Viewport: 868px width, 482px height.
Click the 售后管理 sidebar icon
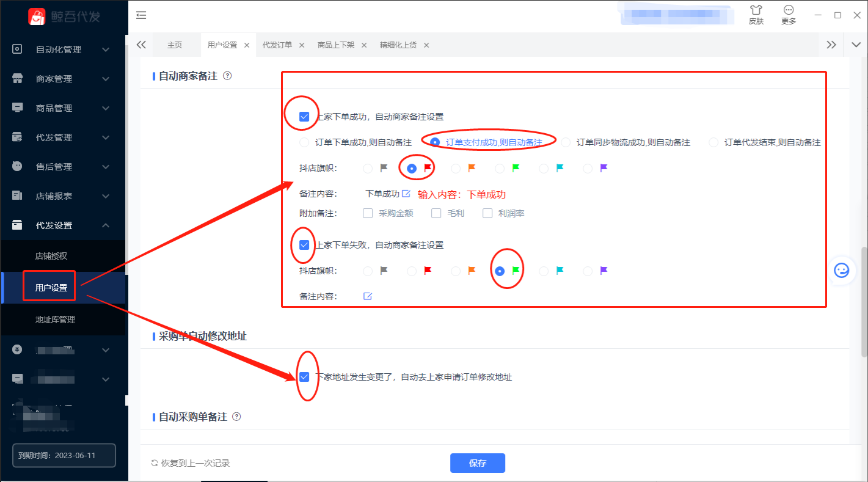point(18,166)
